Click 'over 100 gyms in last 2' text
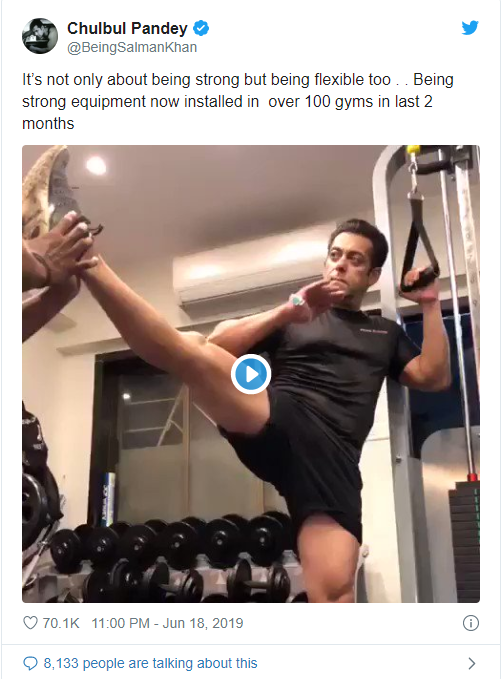 point(350,101)
